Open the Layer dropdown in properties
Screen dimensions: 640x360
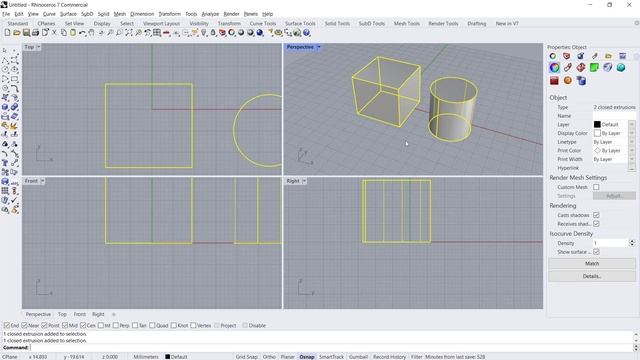pos(631,124)
